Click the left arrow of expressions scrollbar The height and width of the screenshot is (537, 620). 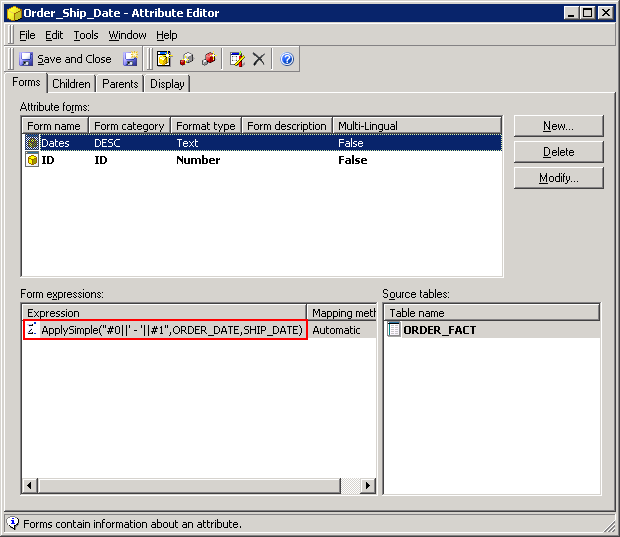(30, 485)
